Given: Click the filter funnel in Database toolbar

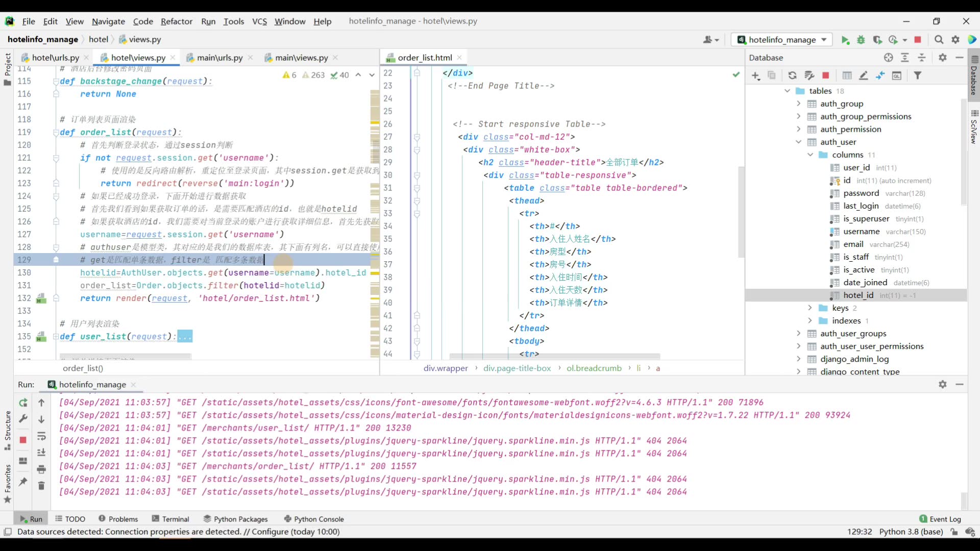Looking at the screenshot, I should coord(918,76).
